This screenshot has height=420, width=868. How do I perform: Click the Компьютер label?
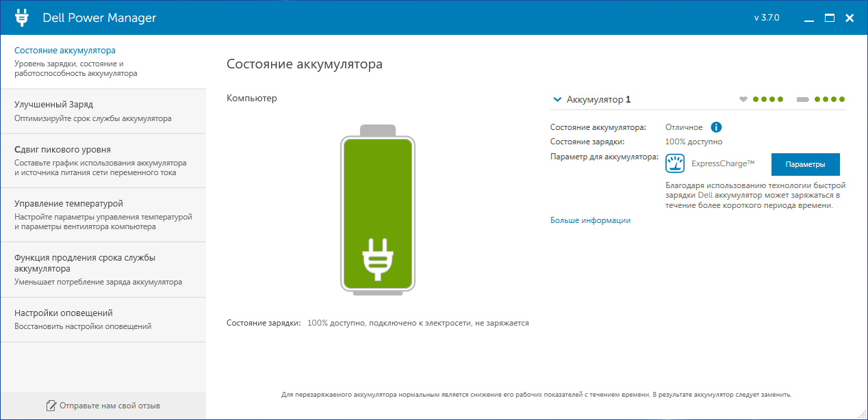point(252,99)
